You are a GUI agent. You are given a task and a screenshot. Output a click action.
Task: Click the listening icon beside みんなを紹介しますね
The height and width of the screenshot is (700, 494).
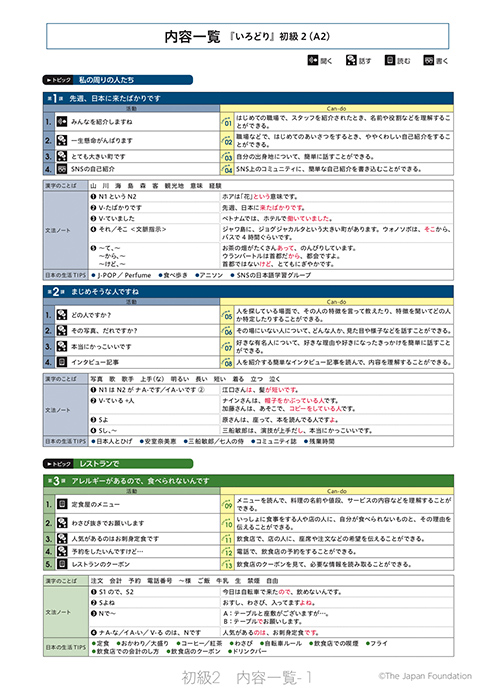(62, 121)
